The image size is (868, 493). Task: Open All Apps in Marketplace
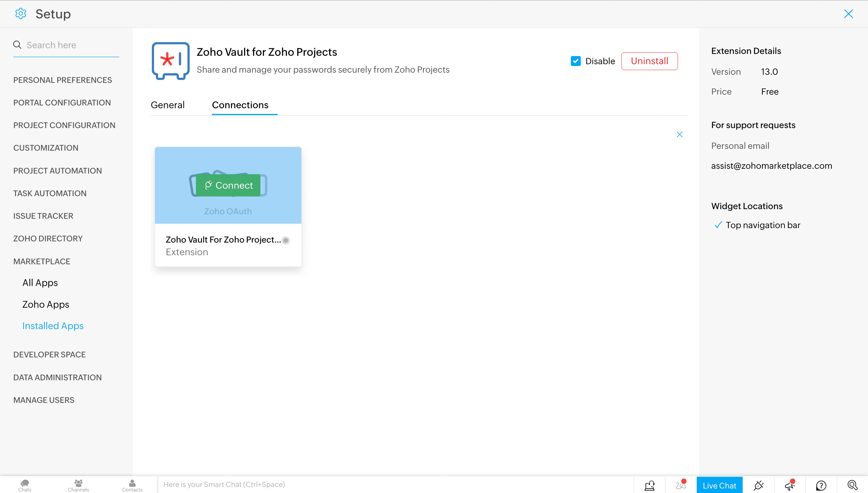click(x=40, y=283)
